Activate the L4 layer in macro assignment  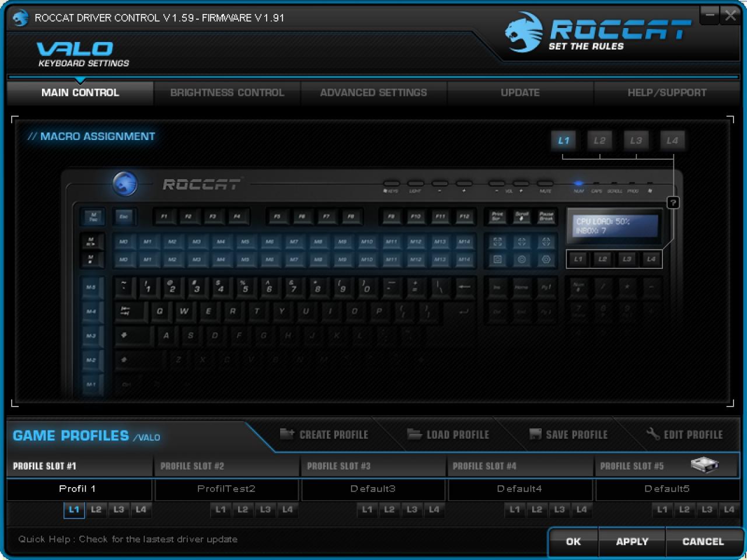(672, 141)
